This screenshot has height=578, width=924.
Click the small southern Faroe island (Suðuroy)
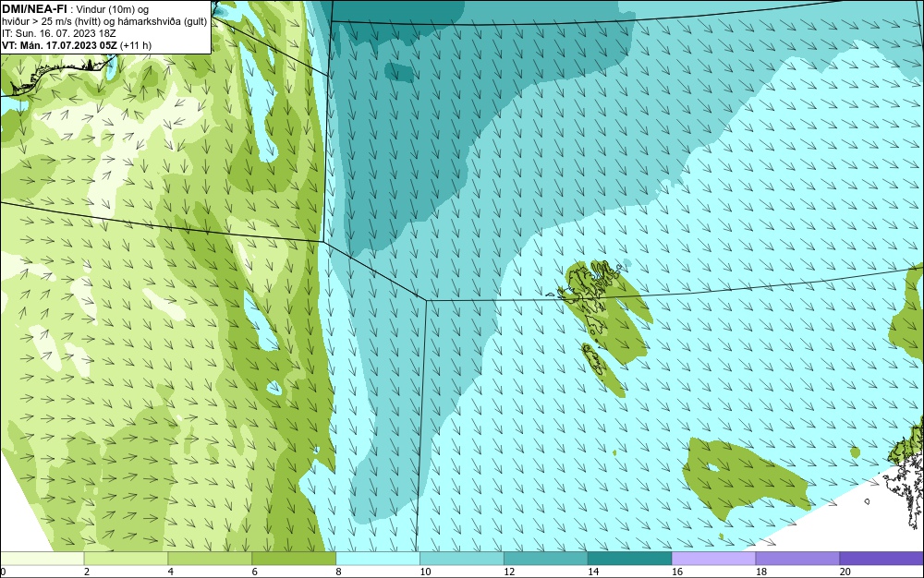(x=594, y=361)
